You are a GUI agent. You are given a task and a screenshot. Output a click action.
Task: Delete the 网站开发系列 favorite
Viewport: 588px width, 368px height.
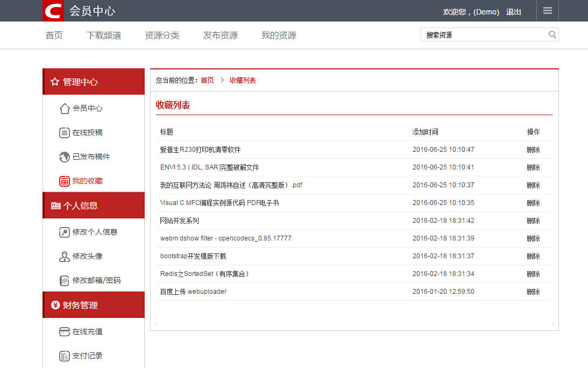pos(533,221)
